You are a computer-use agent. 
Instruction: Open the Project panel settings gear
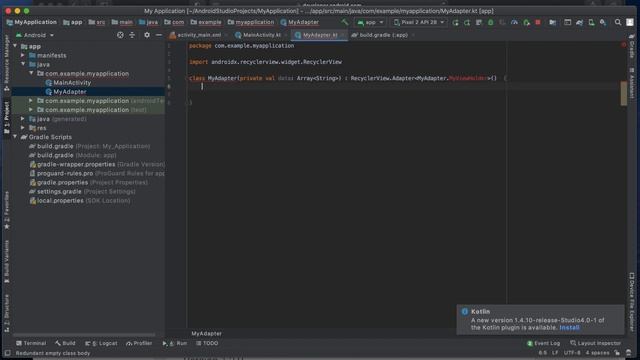pyautogui.click(x=147, y=35)
